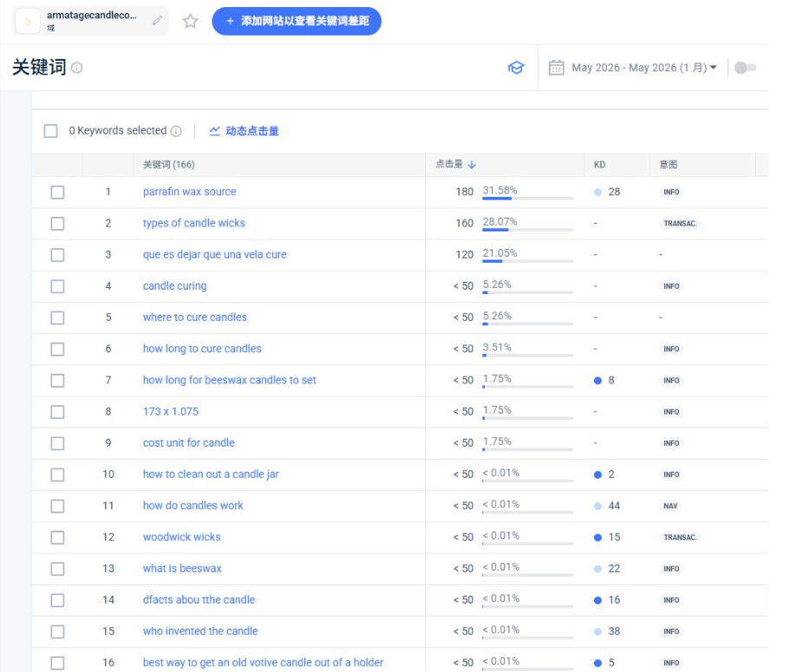Image resolution: width=796 pixels, height=672 pixels.
Task: Click the 添加网站以查看关键词差距 button
Action: pos(297,22)
